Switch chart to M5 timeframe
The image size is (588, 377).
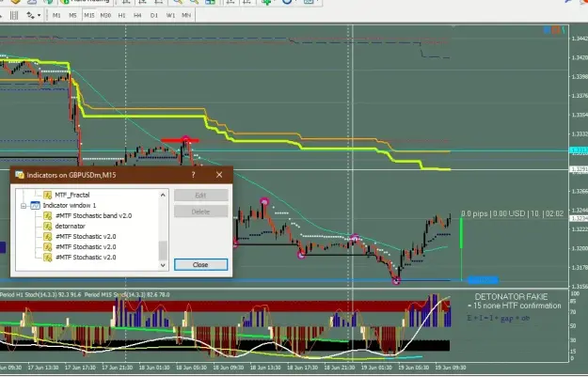click(72, 15)
